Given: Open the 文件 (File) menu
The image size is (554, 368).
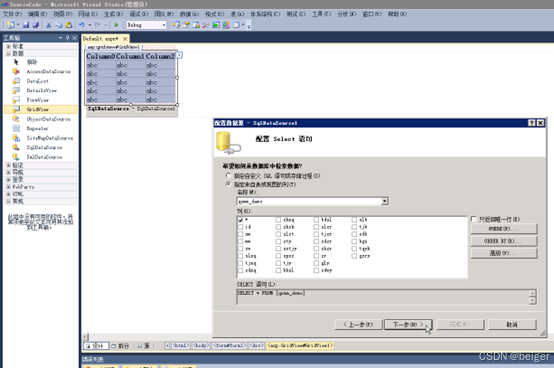Looking at the screenshot, I should point(12,14).
